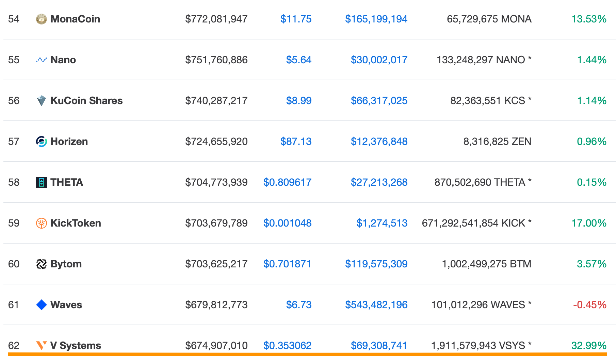The image size is (616, 364).
Task: Select supply 82,363,551 KCS
Action: 488,101
